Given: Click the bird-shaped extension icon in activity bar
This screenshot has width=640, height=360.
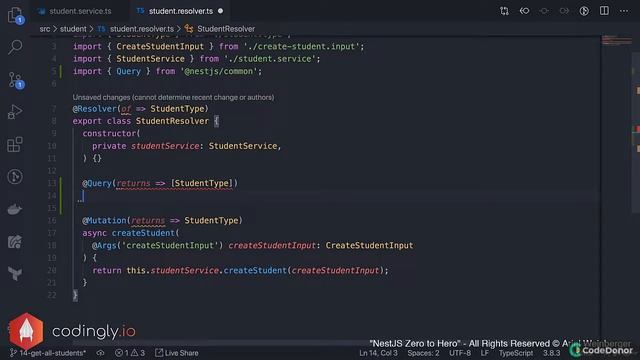Looking at the screenshot, I should click(x=15, y=273).
